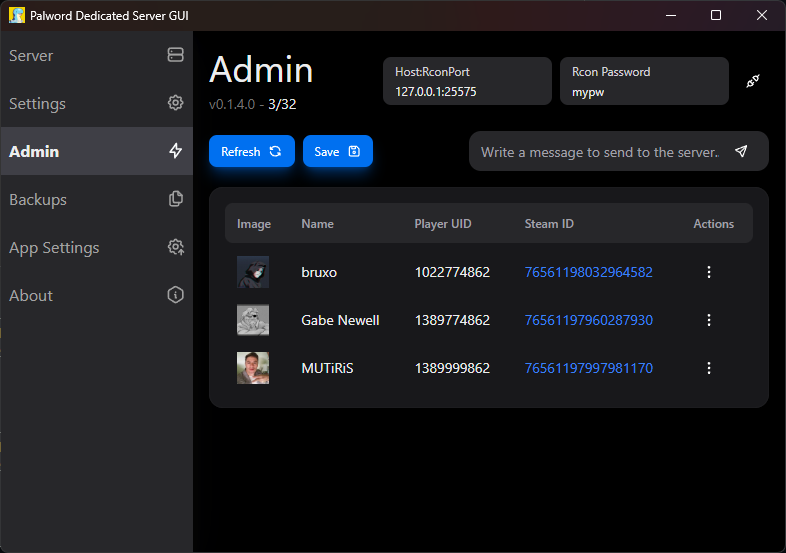The image size is (786, 553).
Task: Open bruxo's Steam ID link
Action: [588, 272]
